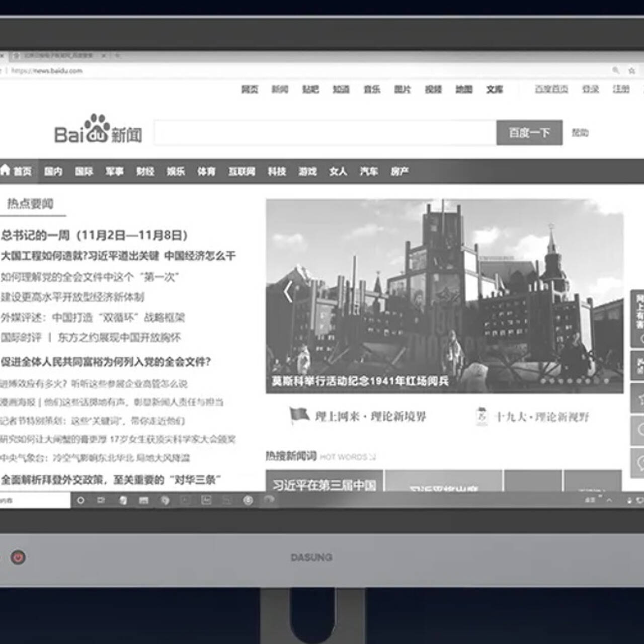Select the 汽车 category tab
The width and height of the screenshot is (644, 644).
(369, 172)
